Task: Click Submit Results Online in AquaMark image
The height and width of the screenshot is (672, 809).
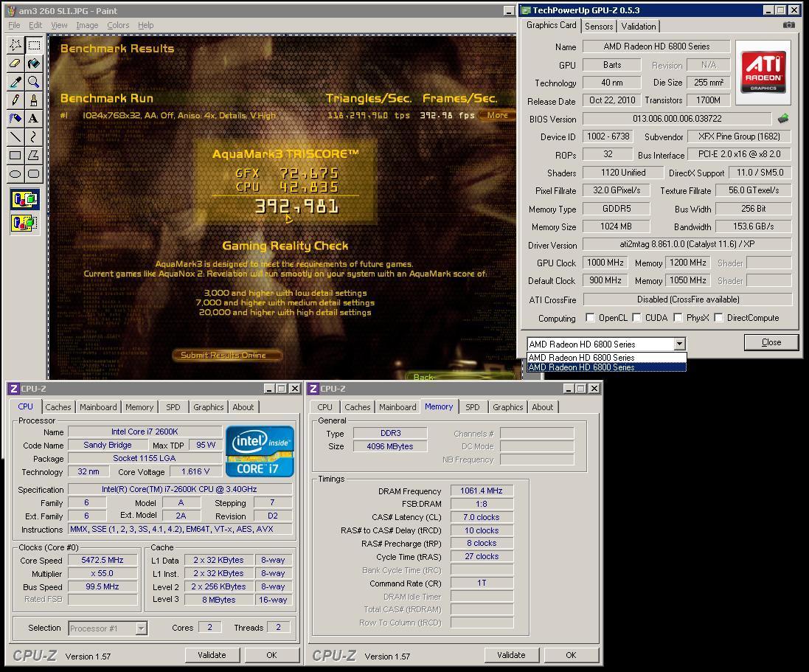Action: [227, 355]
